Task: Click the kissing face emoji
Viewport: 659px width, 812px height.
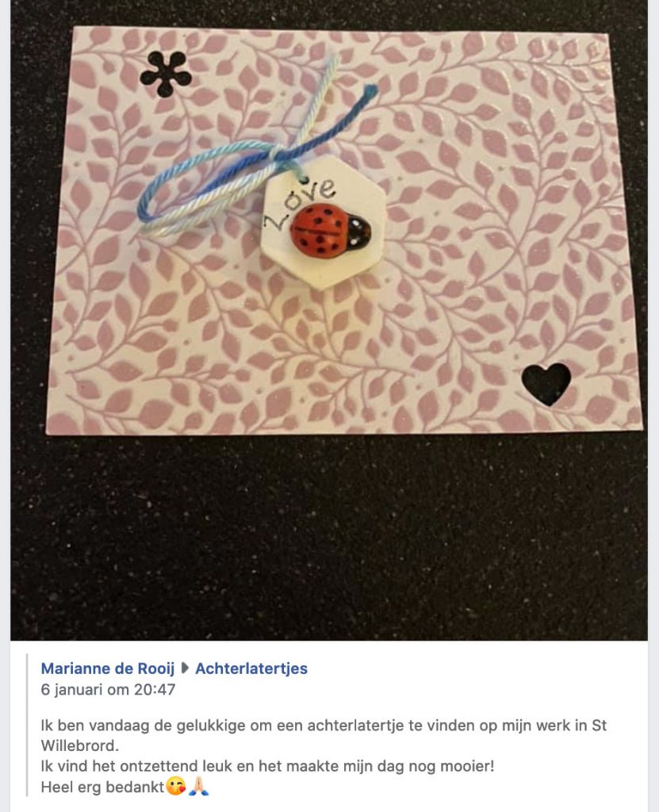Action: click(175, 787)
